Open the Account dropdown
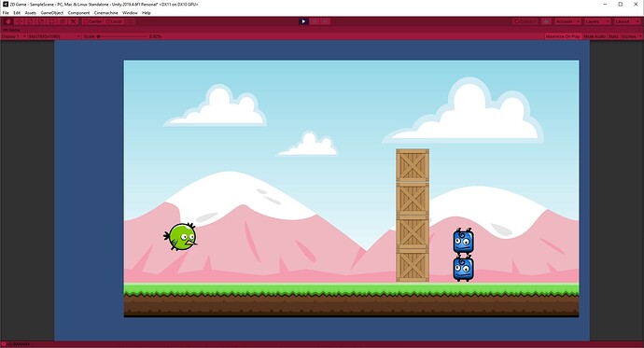The height and width of the screenshot is (348, 644). 567,21
